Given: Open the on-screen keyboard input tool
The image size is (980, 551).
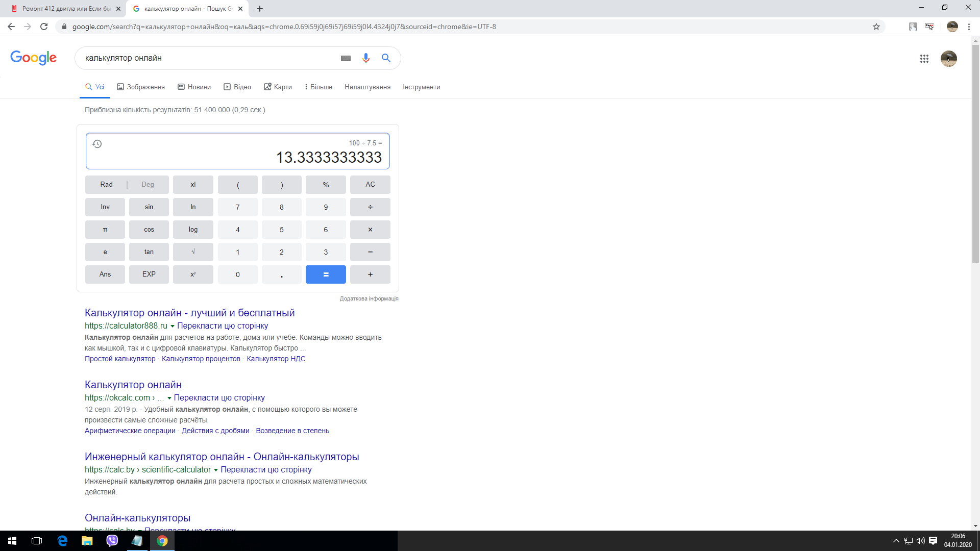Looking at the screenshot, I should (x=346, y=58).
